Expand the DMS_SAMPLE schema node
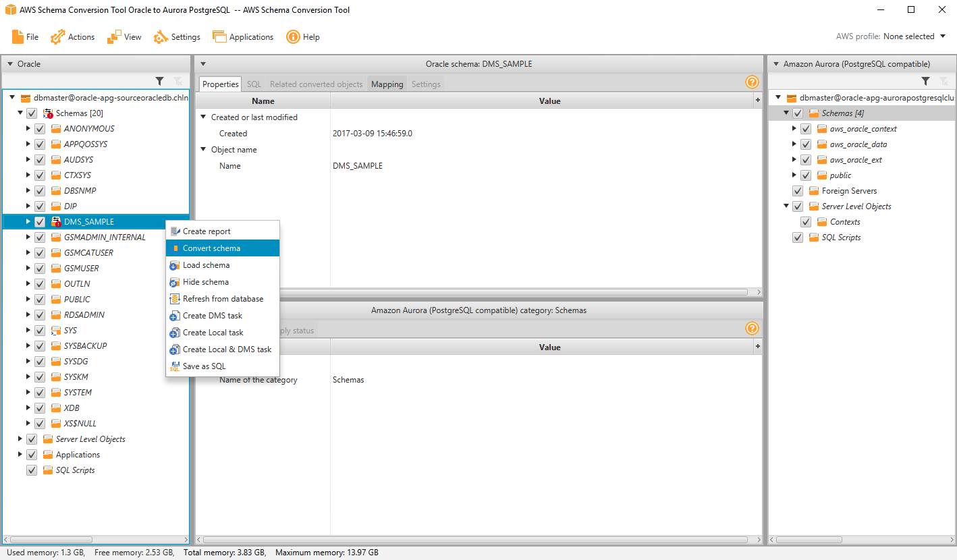The height and width of the screenshot is (560, 957). 28,222
